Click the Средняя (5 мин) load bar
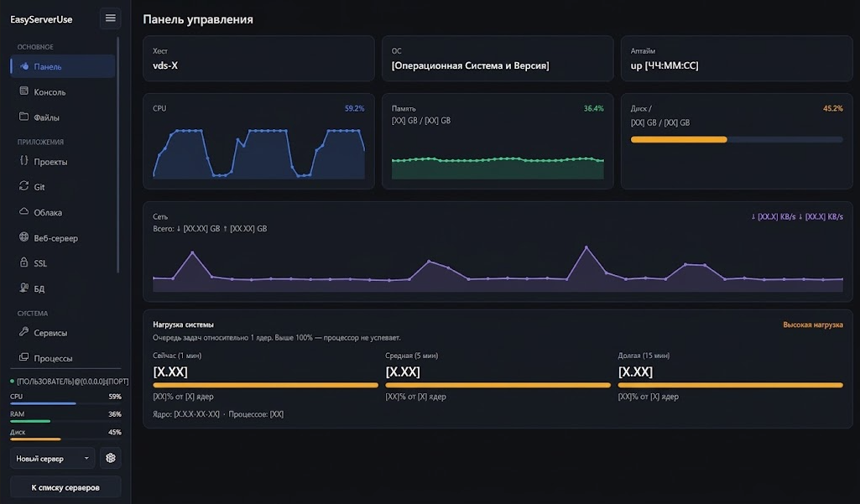 click(498, 385)
